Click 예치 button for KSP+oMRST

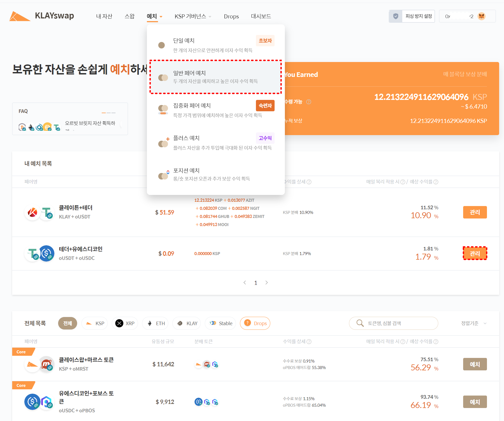[x=475, y=364]
